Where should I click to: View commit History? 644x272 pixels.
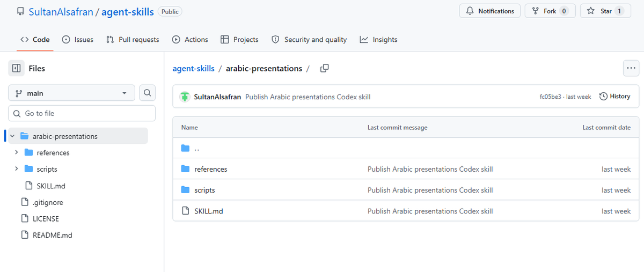click(x=615, y=97)
